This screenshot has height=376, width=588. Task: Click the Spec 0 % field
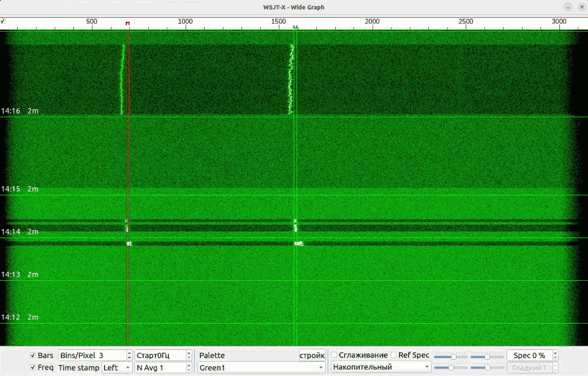click(x=529, y=355)
